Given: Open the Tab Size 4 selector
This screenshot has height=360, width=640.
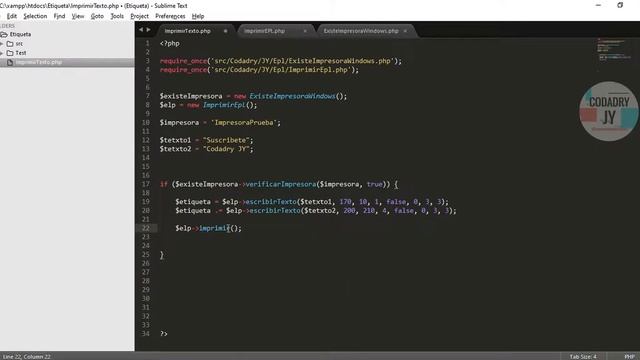Looking at the screenshot, I should (583, 357).
